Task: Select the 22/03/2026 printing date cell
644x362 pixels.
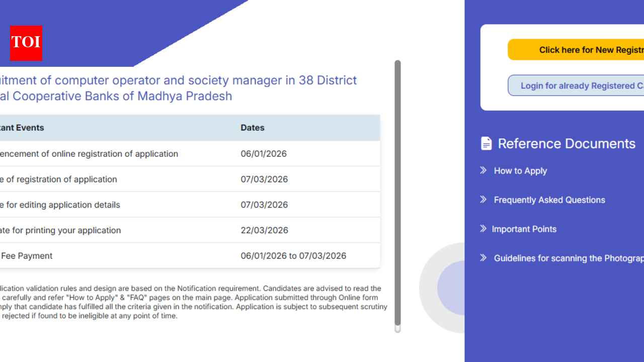Action: 265,230
